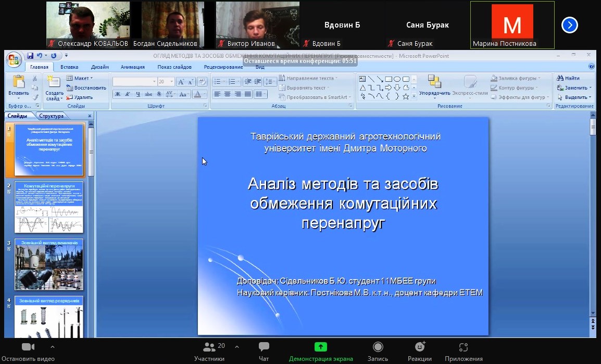Undo the last action in quick access toolbar
601x364 pixels.
tap(40, 56)
